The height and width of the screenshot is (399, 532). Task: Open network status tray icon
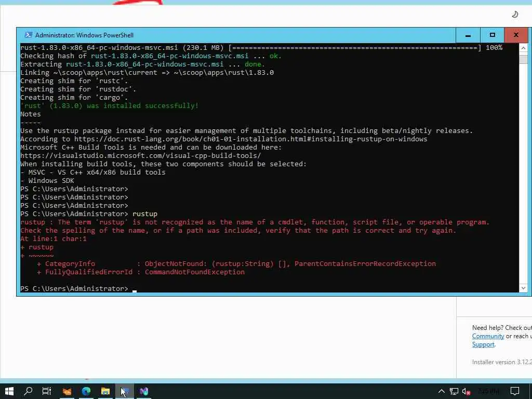pos(454,391)
